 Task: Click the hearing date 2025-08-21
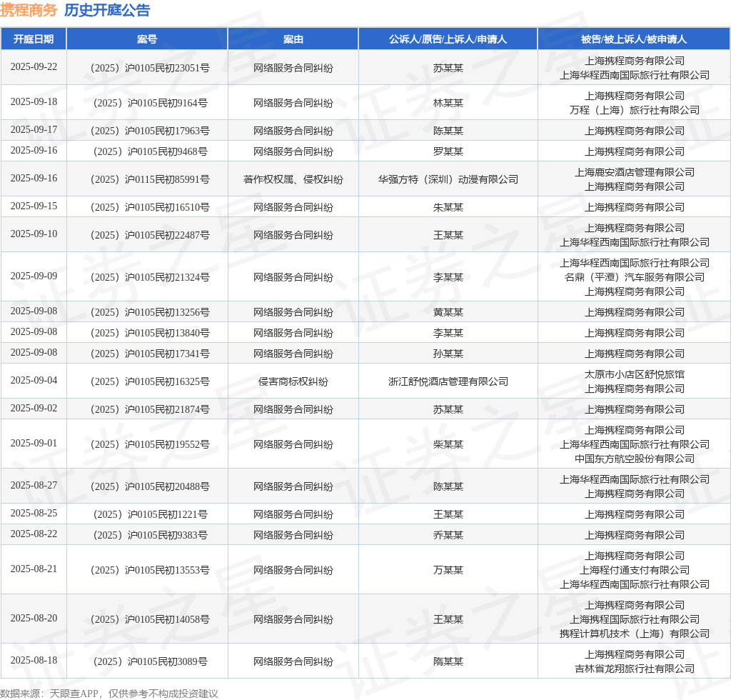34,569
